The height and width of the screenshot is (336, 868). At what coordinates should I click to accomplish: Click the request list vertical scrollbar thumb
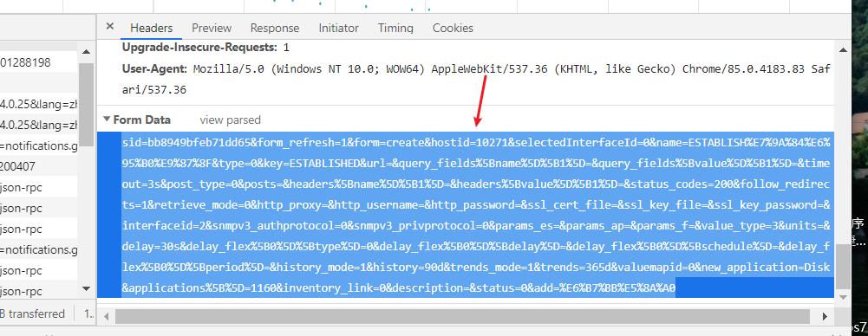tap(87, 105)
